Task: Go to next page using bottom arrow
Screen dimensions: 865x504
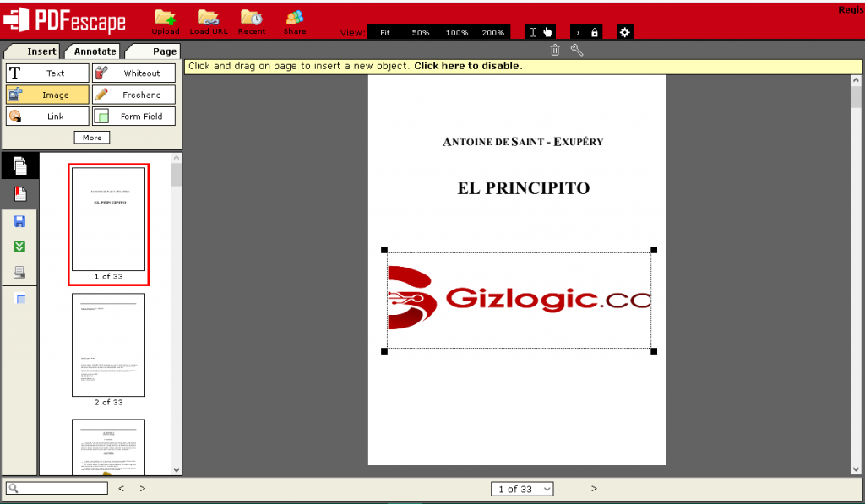Action: tap(594, 489)
